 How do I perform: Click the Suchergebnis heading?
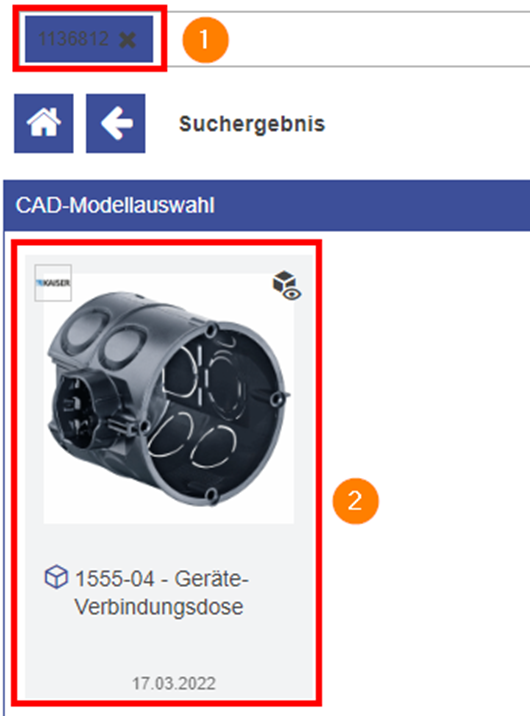pyautogui.click(x=252, y=124)
